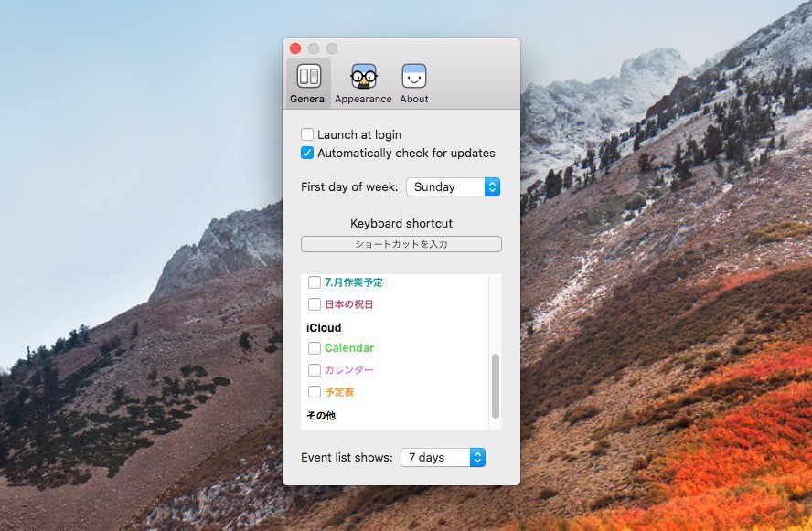Click the First day of week label
812x531 pixels.
(349, 186)
